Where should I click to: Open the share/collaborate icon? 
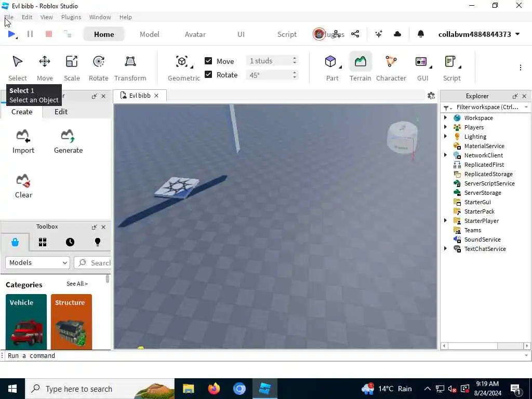(x=355, y=34)
